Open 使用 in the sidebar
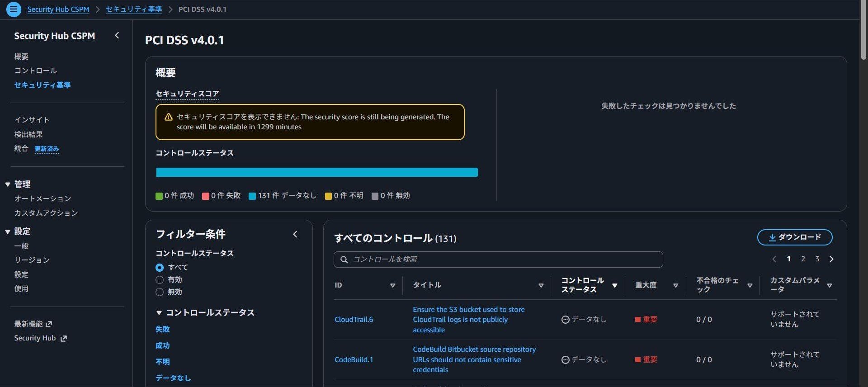The height and width of the screenshot is (387, 868). pyautogui.click(x=21, y=288)
